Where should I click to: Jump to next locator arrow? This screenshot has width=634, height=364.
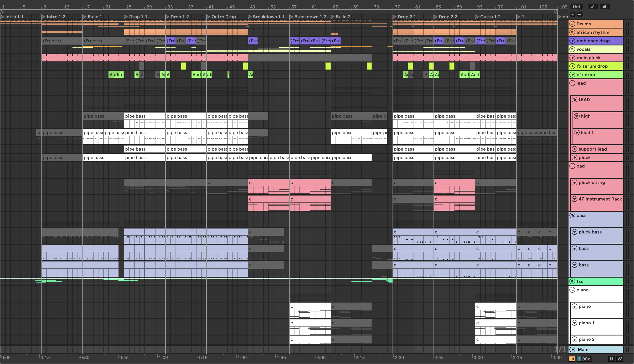point(580,14)
